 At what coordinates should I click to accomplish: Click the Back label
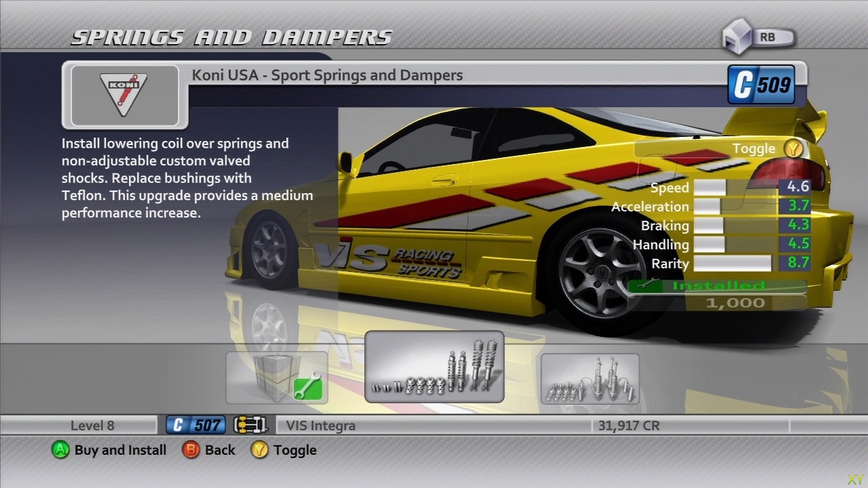220,450
